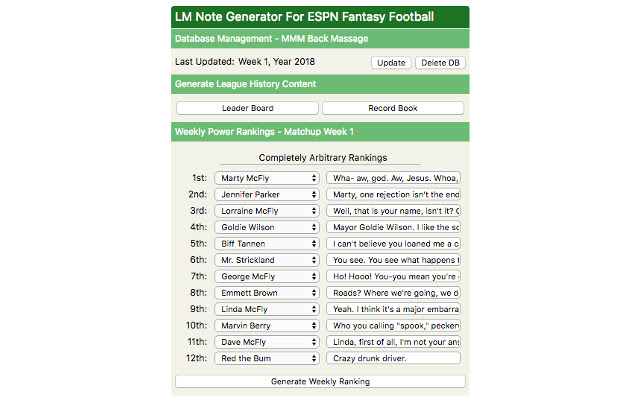Click the comment field for George McFly

[x=393, y=276]
